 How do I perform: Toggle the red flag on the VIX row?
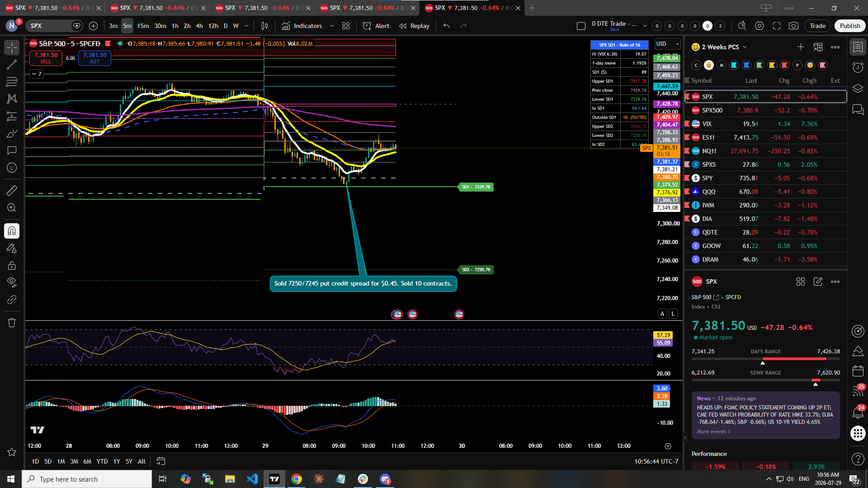688,124
